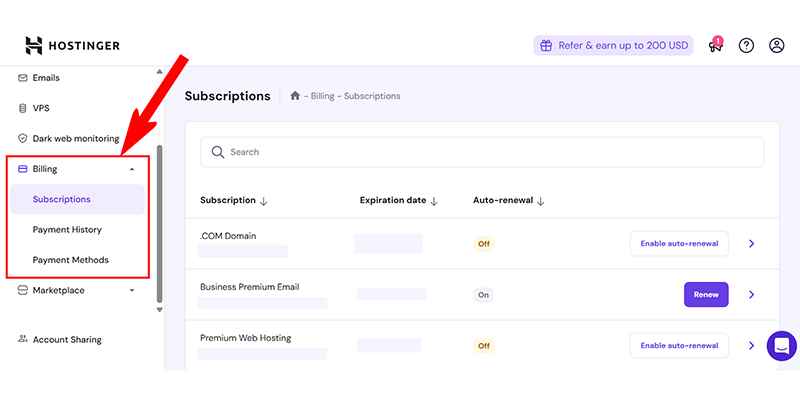Click sidebar scroll down arrow

159,309
